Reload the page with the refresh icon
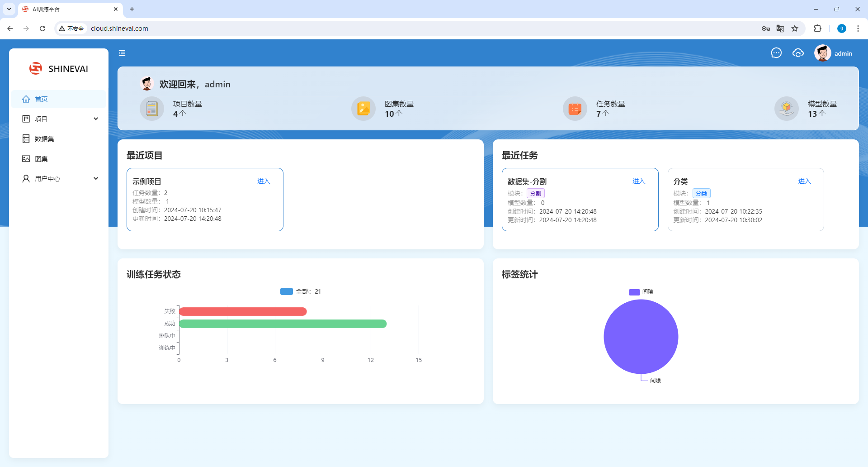This screenshot has width=868, height=467. coord(42,29)
